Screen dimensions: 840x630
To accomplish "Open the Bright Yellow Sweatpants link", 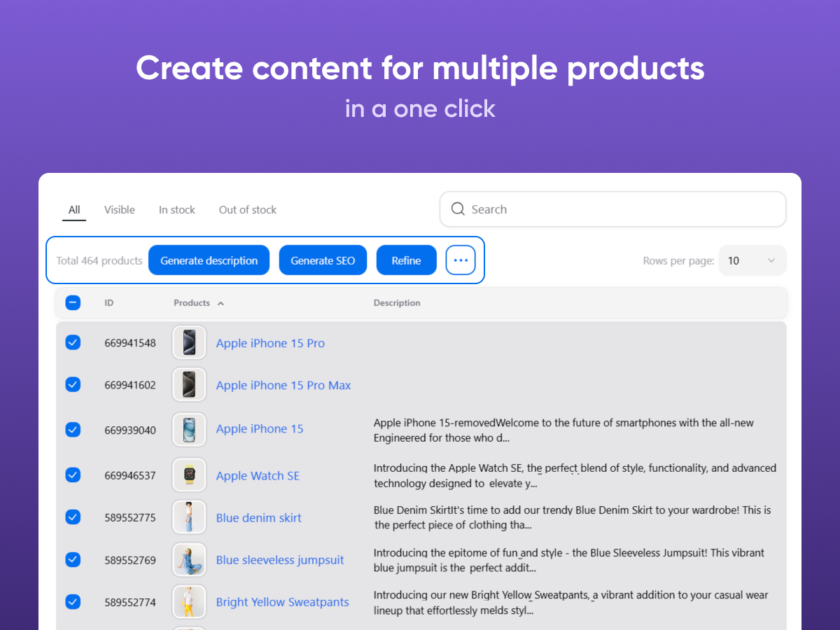I will (283, 602).
